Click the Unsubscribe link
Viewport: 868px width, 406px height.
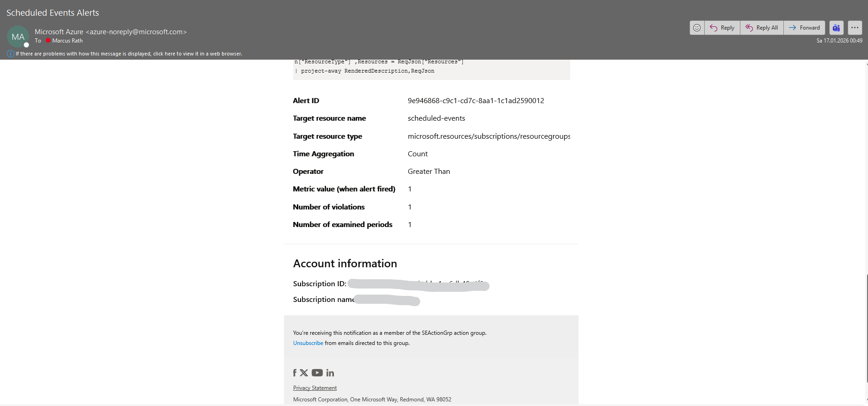308,343
